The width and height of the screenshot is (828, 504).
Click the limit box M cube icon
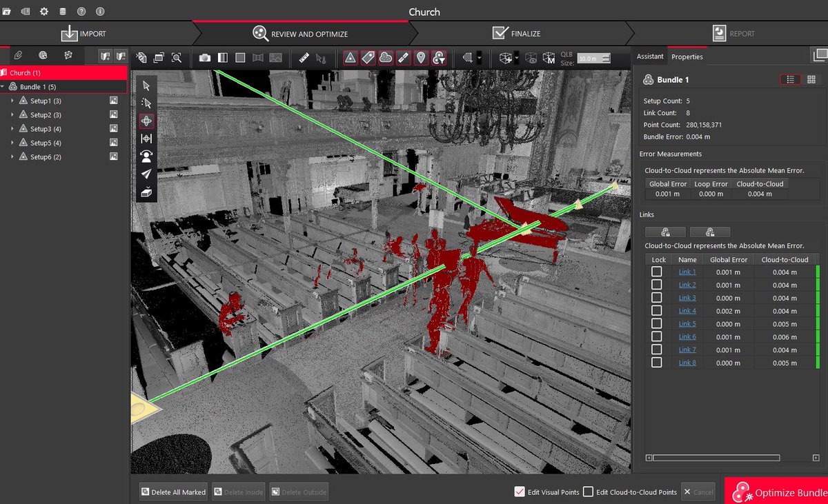549,58
